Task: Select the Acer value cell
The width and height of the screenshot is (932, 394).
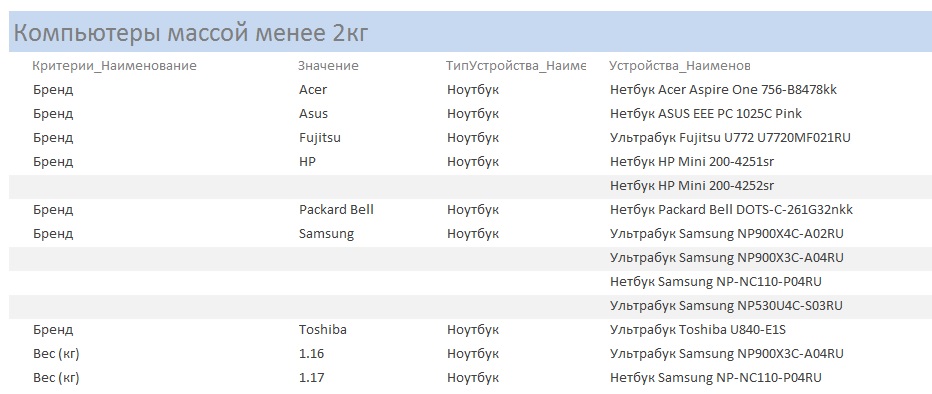Action: 313,90
